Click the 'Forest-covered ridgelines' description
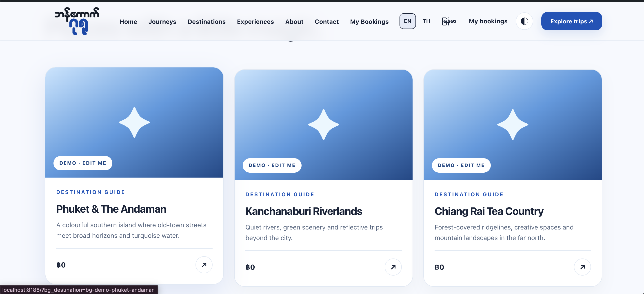Viewport: 644px width, 294px height. [504, 232]
